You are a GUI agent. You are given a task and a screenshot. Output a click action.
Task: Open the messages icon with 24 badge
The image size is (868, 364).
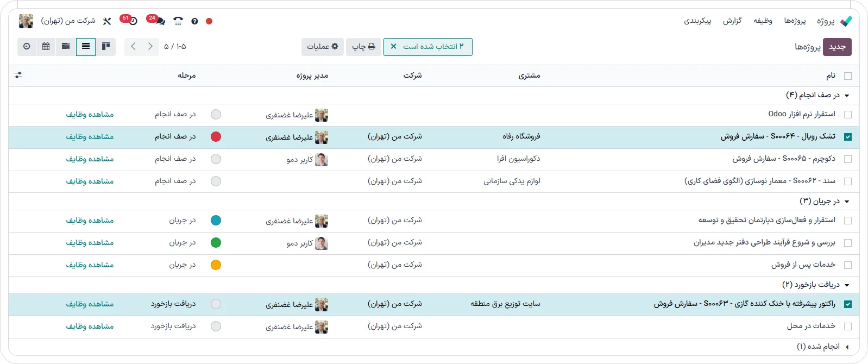click(159, 21)
